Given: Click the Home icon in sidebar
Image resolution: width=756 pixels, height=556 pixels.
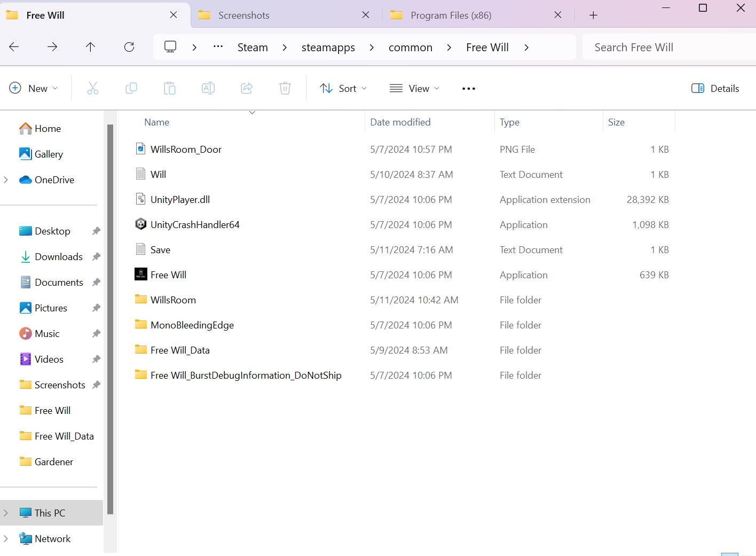Looking at the screenshot, I should point(25,128).
